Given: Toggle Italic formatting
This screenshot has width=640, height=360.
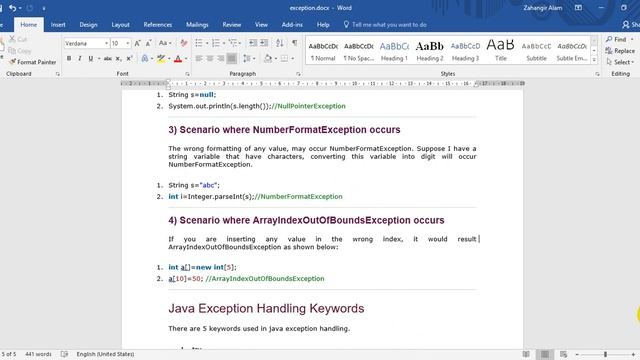Looking at the screenshot, I should (x=80, y=59).
